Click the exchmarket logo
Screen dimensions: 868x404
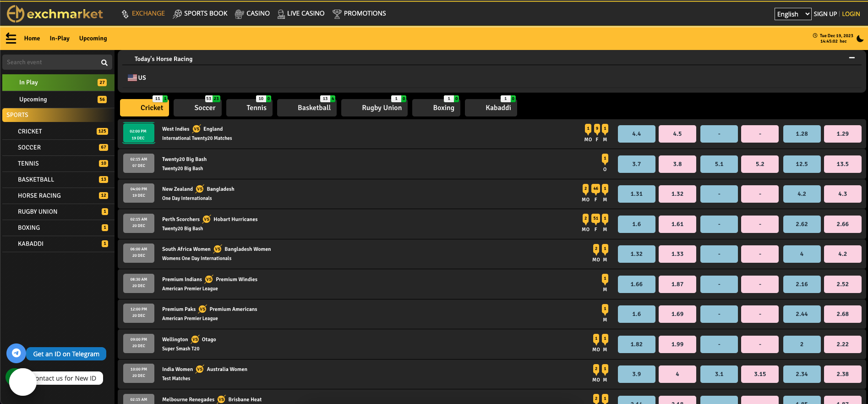(55, 14)
